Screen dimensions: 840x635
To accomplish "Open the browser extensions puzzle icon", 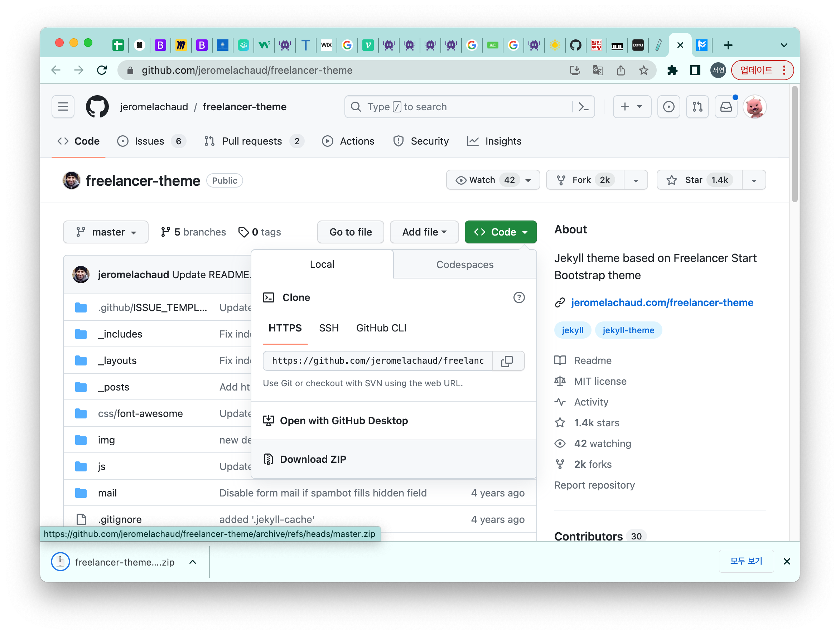I will (672, 70).
